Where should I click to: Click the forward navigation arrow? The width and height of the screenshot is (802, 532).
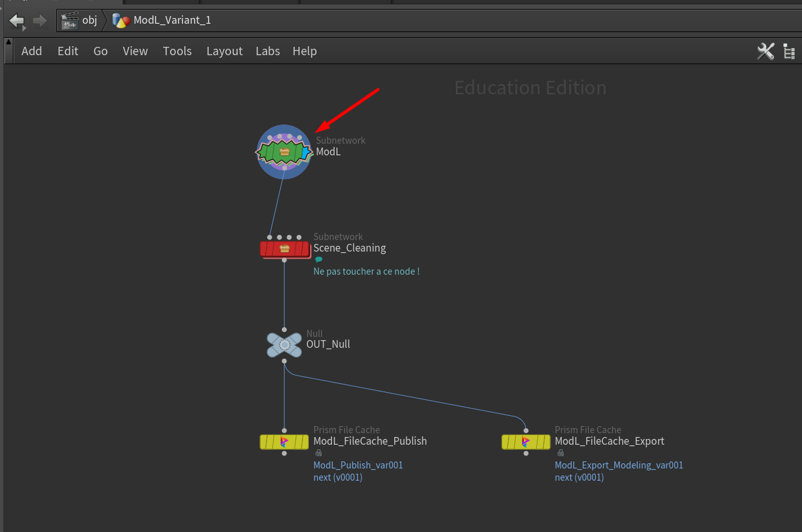coord(40,21)
